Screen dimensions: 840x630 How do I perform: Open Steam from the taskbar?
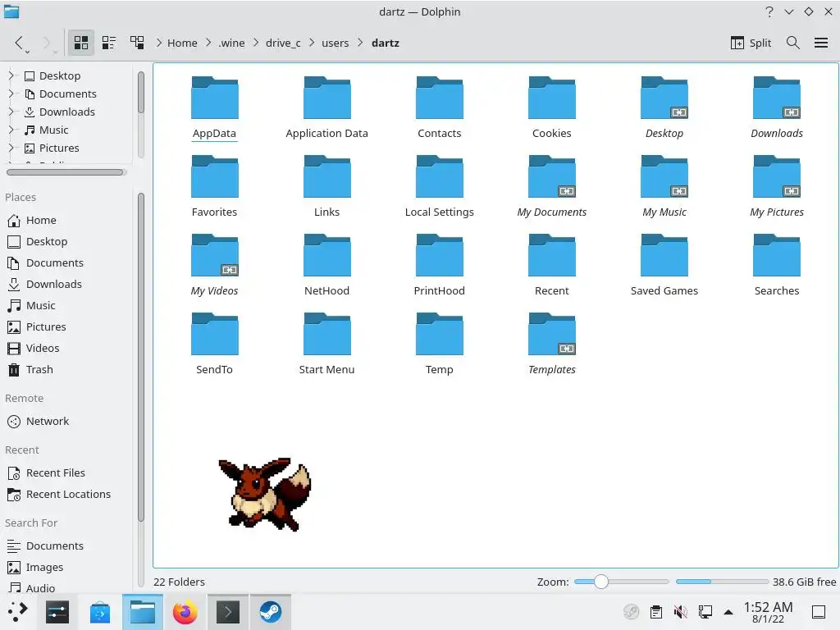[x=271, y=612]
